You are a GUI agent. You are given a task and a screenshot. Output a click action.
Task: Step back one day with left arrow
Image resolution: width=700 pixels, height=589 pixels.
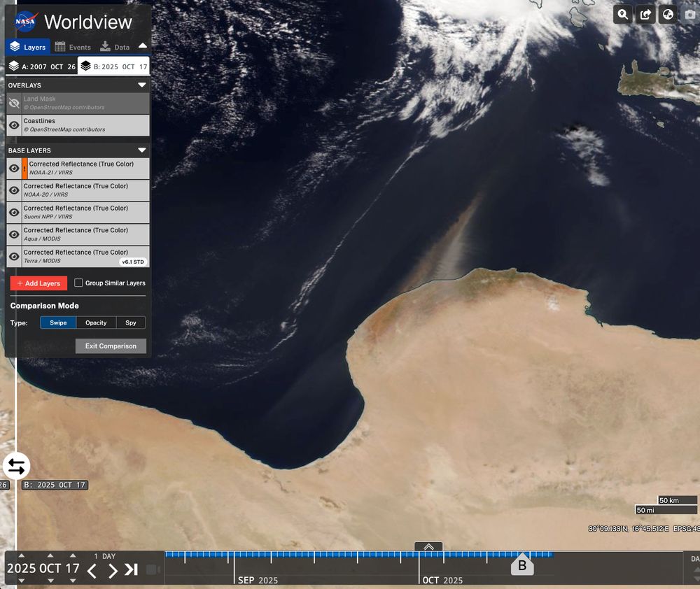coord(92,570)
